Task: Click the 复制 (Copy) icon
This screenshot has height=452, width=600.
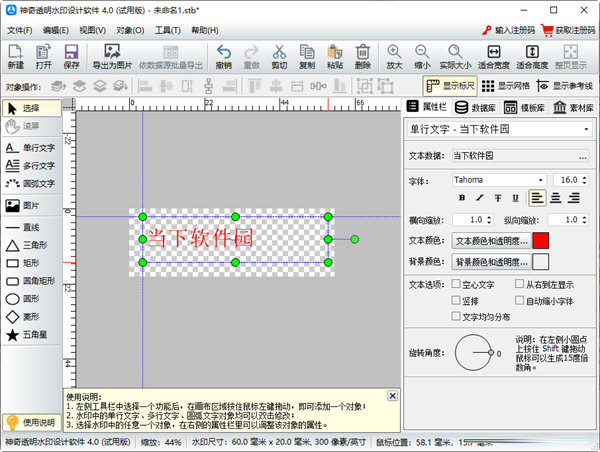Action: tap(307, 57)
